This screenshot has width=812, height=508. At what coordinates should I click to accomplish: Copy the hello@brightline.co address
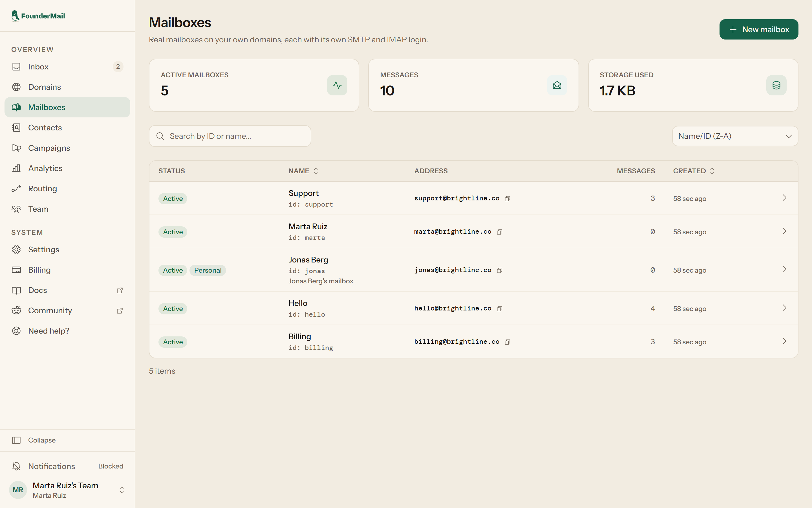pyautogui.click(x=499, y=308)
